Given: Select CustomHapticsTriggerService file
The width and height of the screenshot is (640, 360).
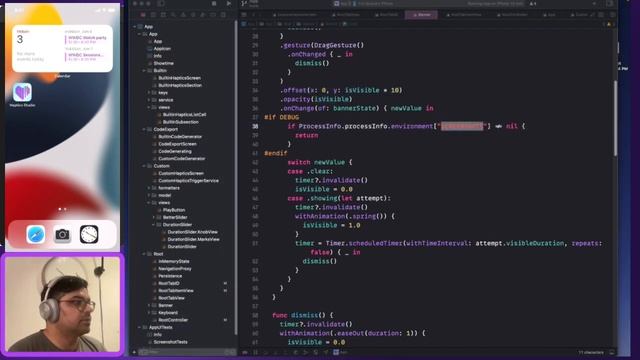Looking at the screenshot, I should coord(188,181).
